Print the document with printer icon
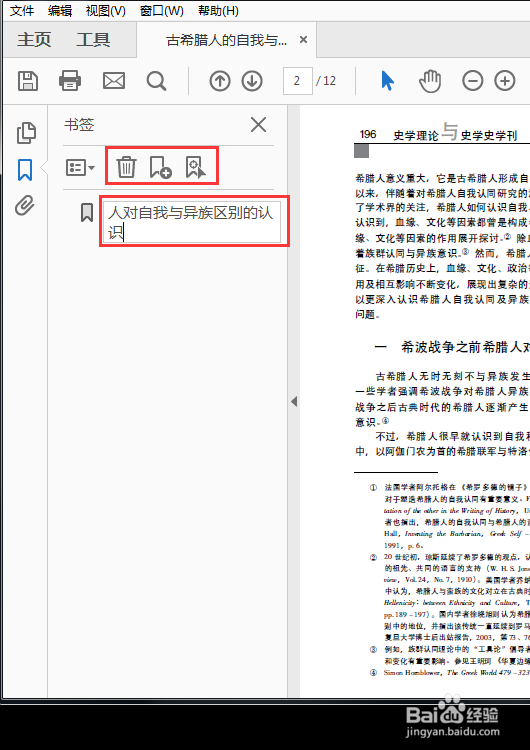The width and height of the screenshot is (530, 750). pyautogui.click(x=70, y=81)
